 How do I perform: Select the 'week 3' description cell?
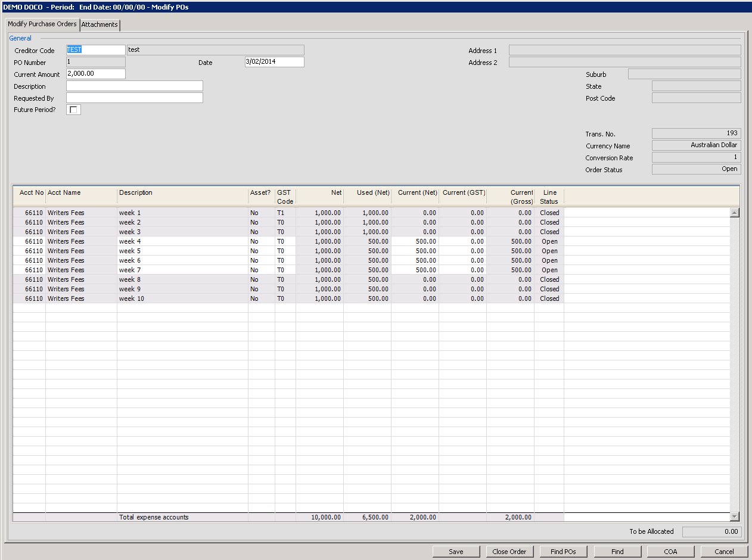tap(183, 232)
